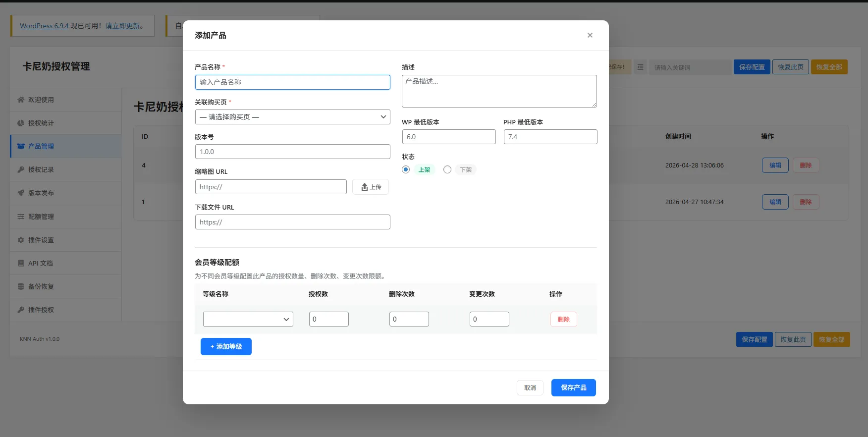Screen dimensions: 868x437
Task: Open the 关联购买页 dropdown
Action: (x=292, y=117)
